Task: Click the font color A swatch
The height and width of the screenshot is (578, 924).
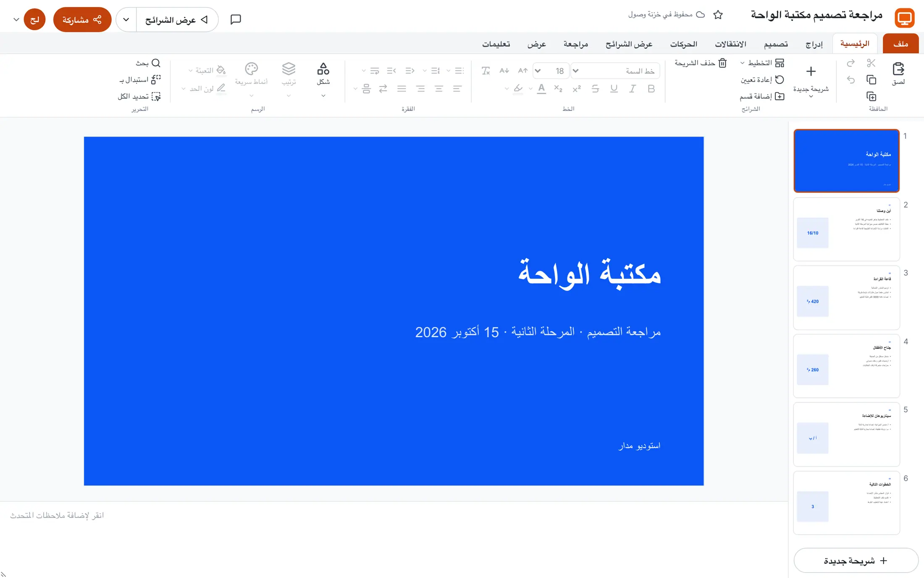Action: pyautogui.click(x=541, y=89)
